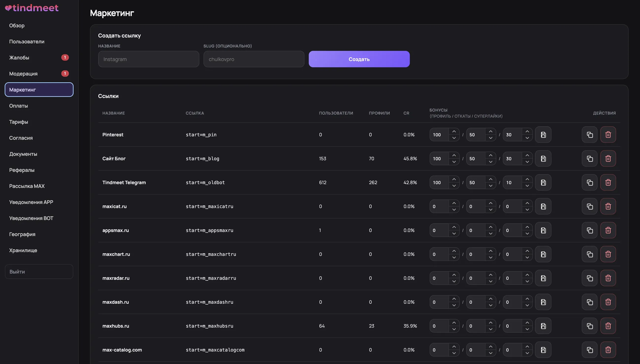Image resolution: width=640 pixels, height=364 pixels.
Task: Delete the Сайт Блог link
Action: click(608, 158)
